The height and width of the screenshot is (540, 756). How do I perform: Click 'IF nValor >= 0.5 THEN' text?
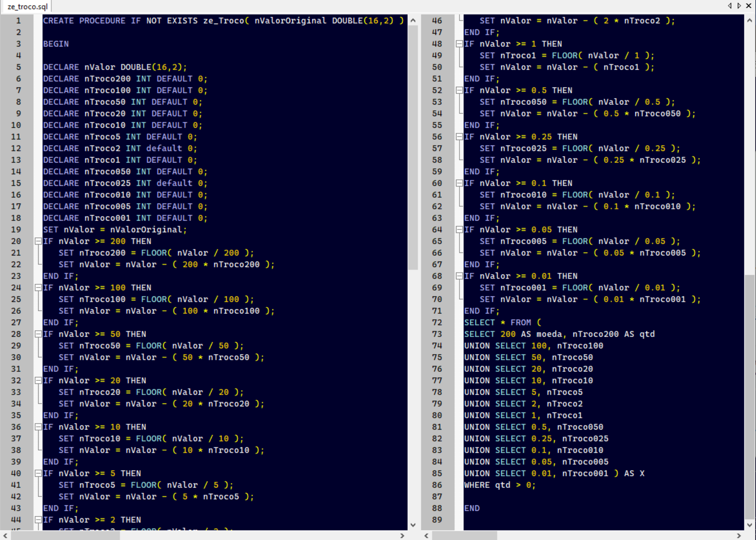coord(518,90)
